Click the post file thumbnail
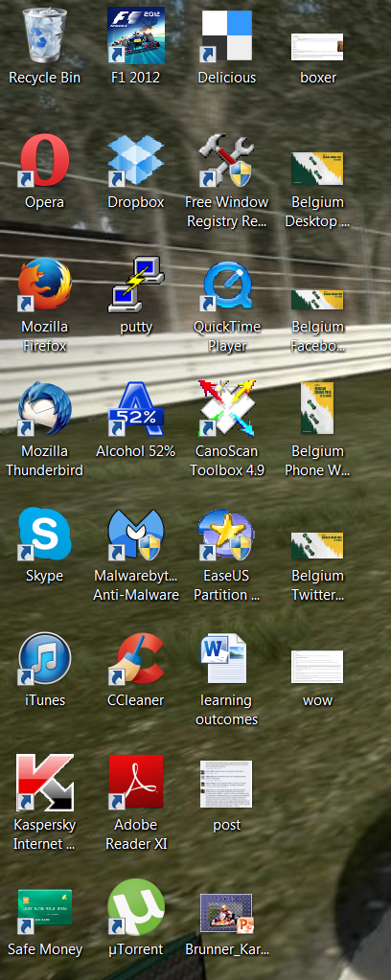This screenshot has width=391, height=980. click(x=226, y=785)
